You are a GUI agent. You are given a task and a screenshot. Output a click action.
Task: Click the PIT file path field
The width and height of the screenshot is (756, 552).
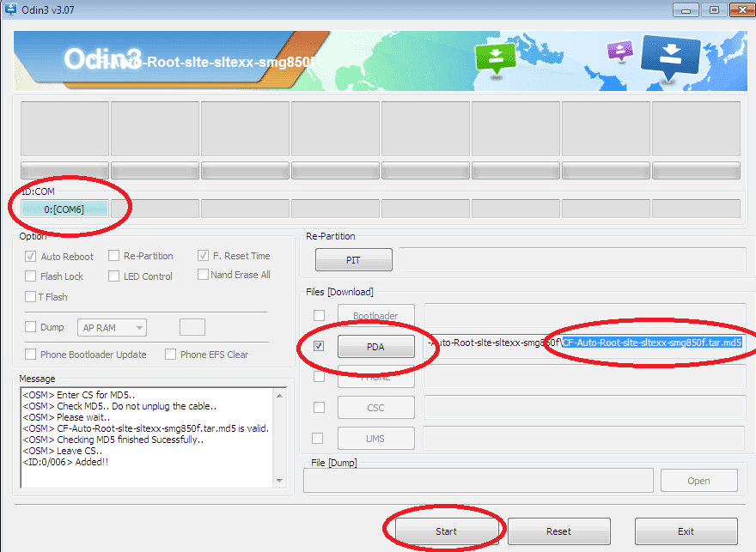tap(572, 260)
